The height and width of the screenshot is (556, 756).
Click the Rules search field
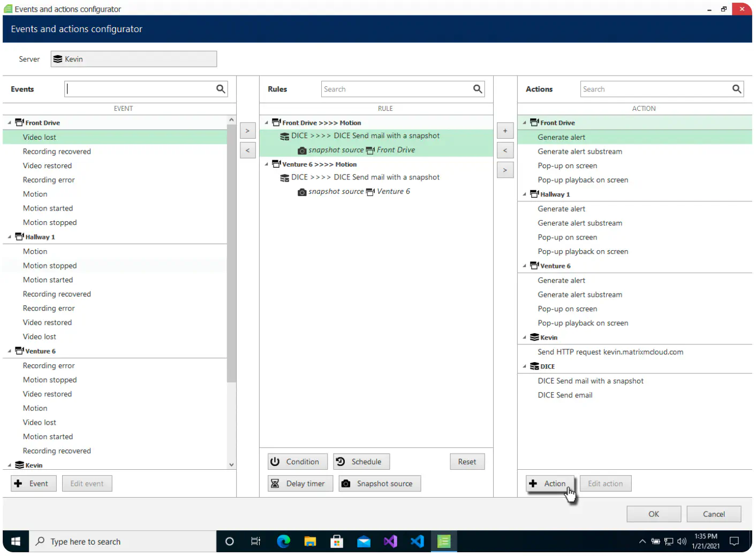coord(403,89)
